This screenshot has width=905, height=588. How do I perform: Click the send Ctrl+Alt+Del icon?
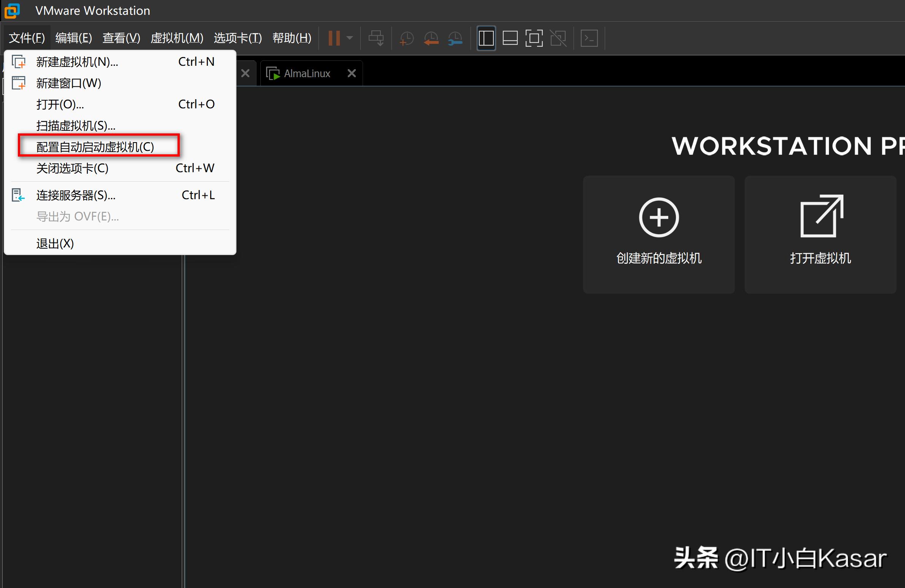coord(375,38)
